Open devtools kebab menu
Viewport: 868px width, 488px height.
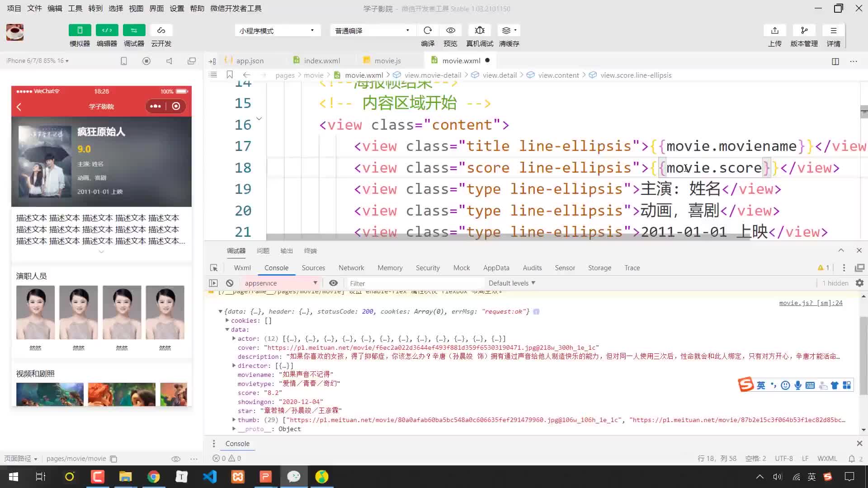click(844, 267)
